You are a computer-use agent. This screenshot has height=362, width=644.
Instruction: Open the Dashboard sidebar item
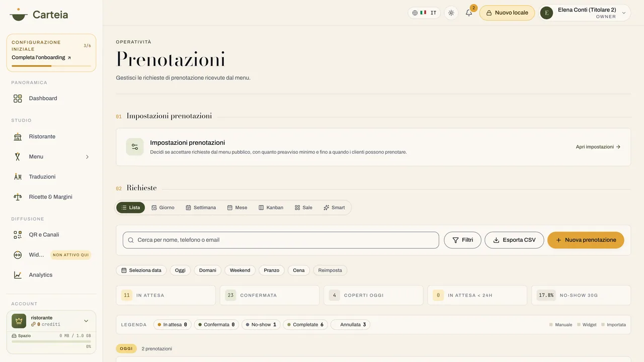coord(51,99)
